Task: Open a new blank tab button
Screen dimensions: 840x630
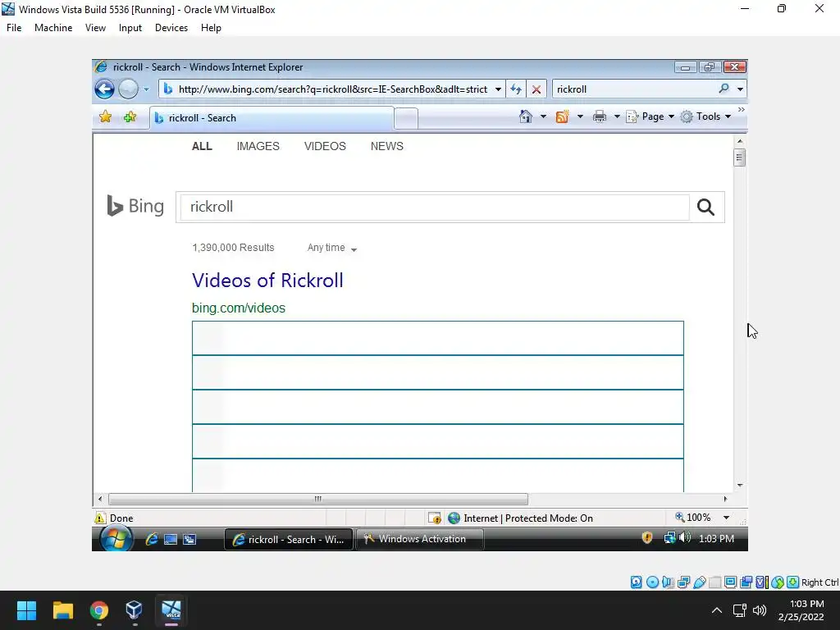Action: pos(406,118)
